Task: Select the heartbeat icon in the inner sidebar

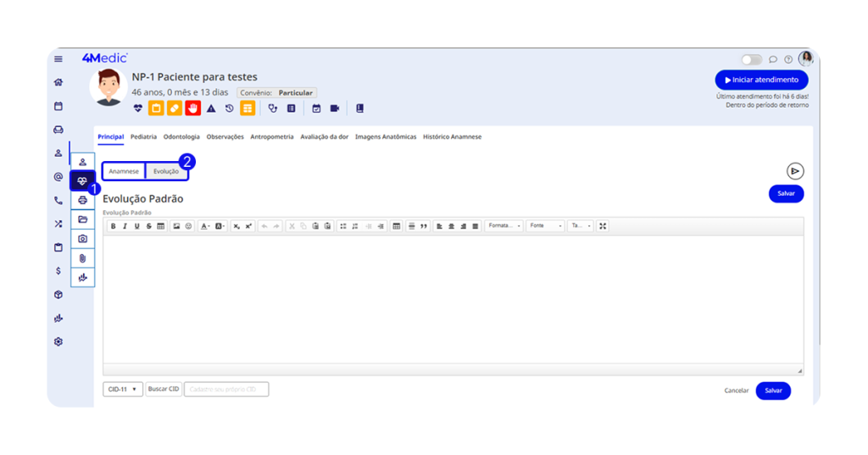Action: [82, 181]
